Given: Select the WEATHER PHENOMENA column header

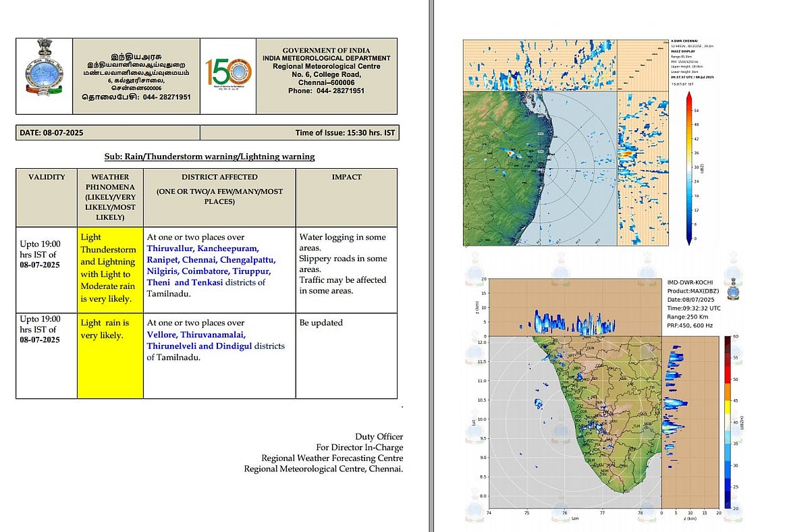Looking at the screenshot, I should (x=109, y=196).
